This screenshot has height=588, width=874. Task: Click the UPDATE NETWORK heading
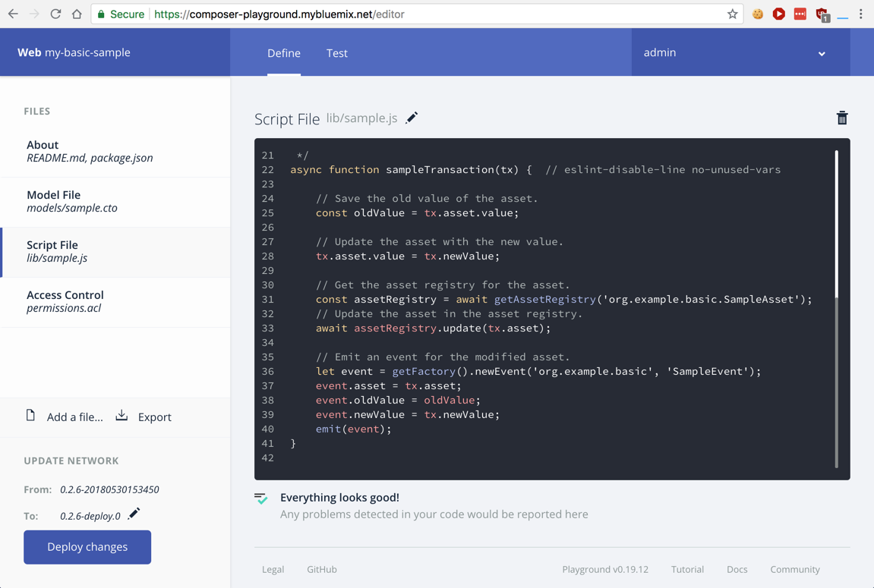click(71, 461)
